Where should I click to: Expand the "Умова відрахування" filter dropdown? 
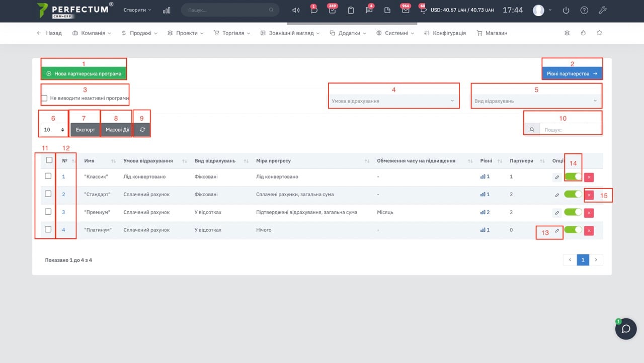(393, 101)
